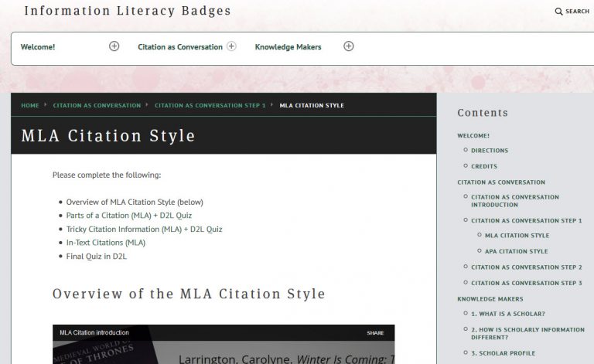Open 1. WHAT IS A SCHOLAR? in Contents

point(507,314)
